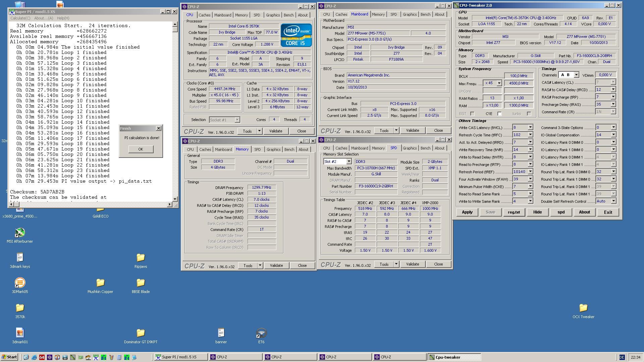Click Hide button in CPU-Tweaker
This screenshot has height=362, width=644.
537,212
